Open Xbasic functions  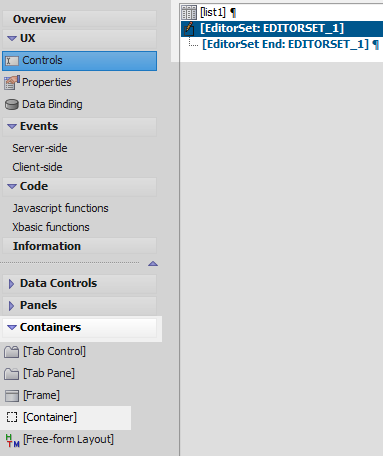pos(51,227)
